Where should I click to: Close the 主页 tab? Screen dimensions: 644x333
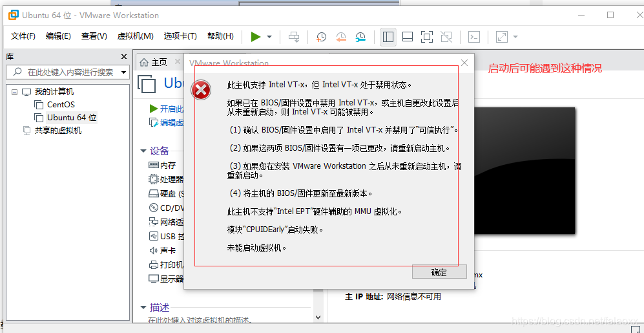coord(178,61)
